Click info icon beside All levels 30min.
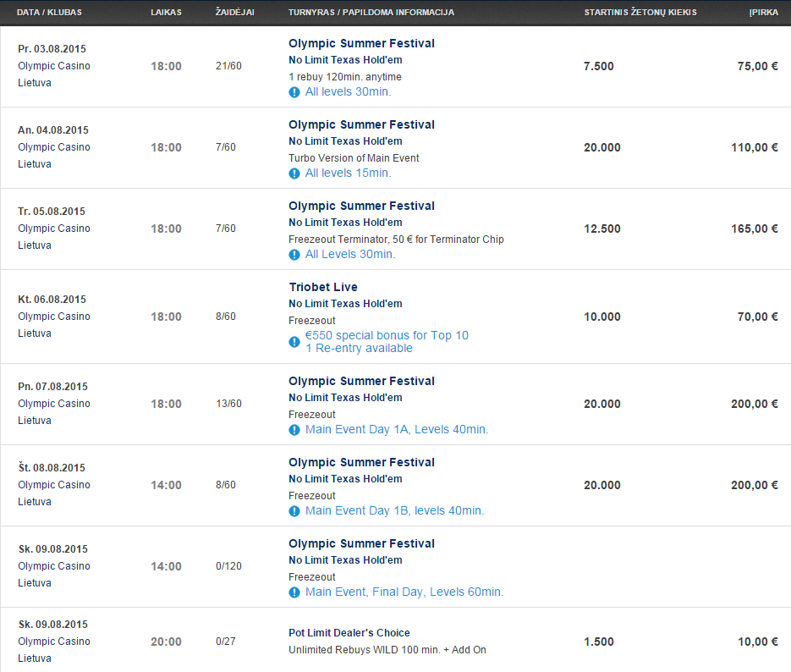 pyautogui.click(x=294, y=92)
